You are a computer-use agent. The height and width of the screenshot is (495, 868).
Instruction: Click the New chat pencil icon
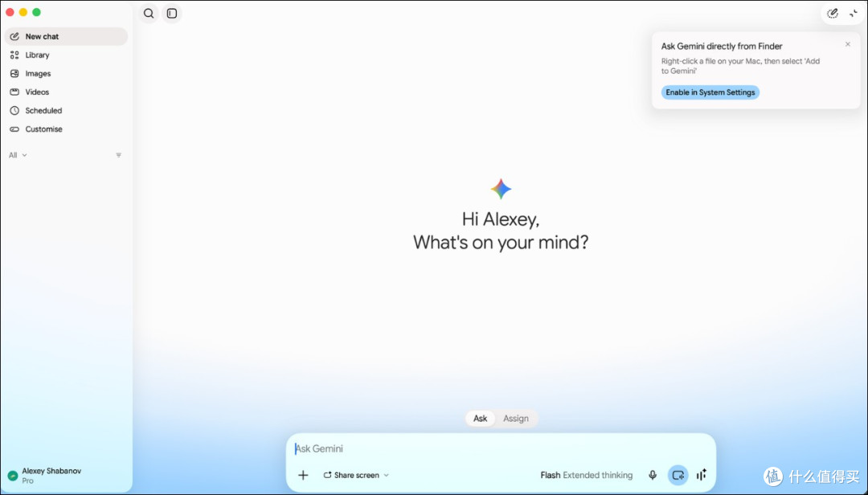click(x=15, y=36)
